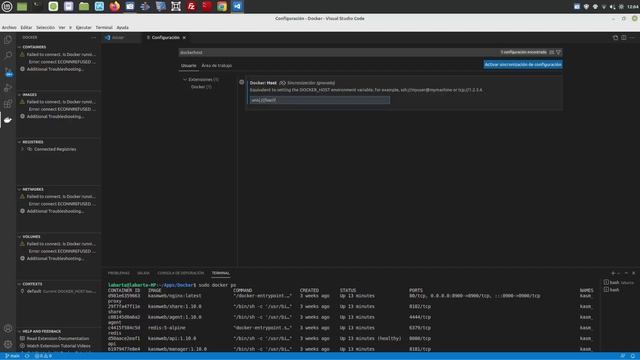640x360 pixels.
Task: Click the sync icon in the status bar
Action: pos(27,356)
